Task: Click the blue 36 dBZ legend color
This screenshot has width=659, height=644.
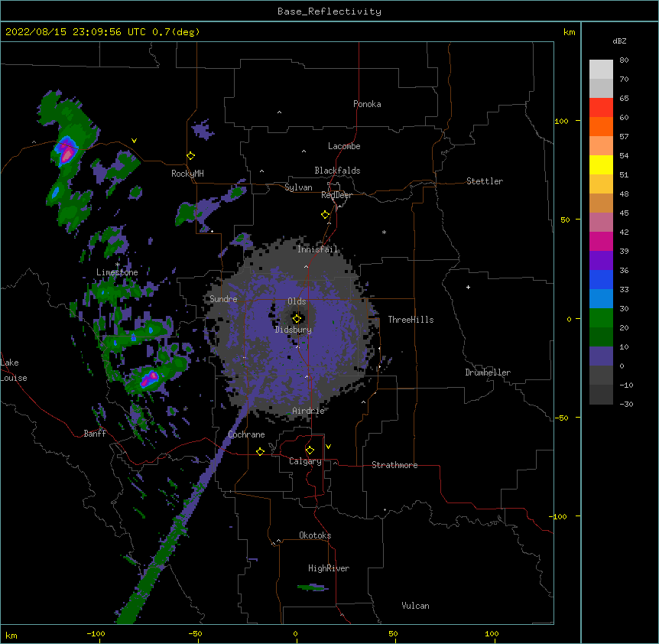Action: pos(601,279)
